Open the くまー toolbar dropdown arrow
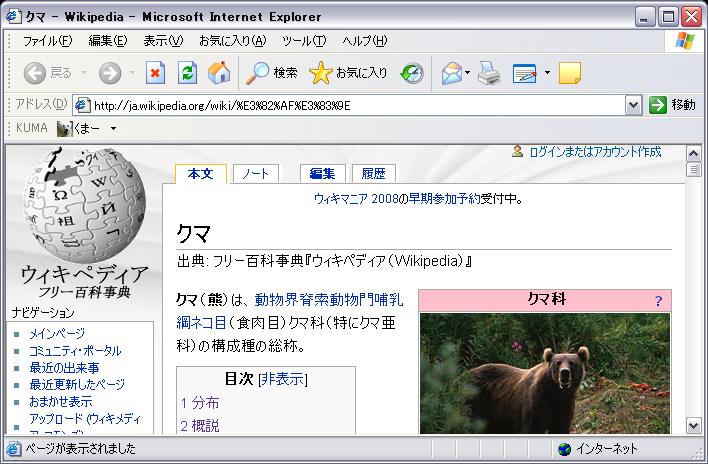Image resolution: width=708 pixels, height=464 pixels. click(x=113, y=129)
